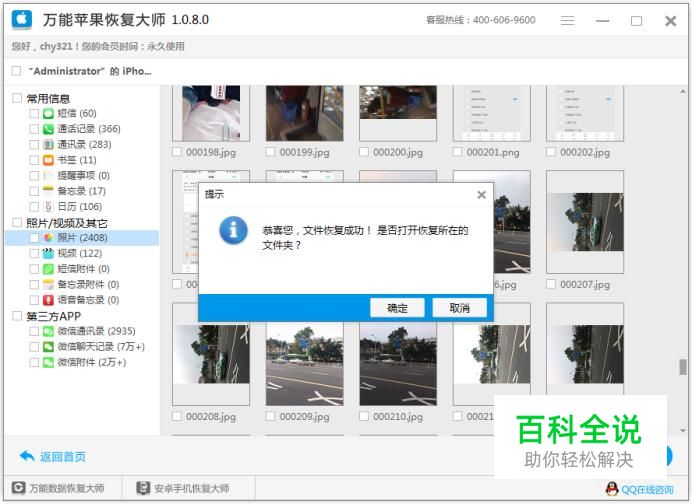The width and height of the screenshot is (692, 504).
Task: Click the reminders (提醒事项) icon
Action: [x=48, y=176]
